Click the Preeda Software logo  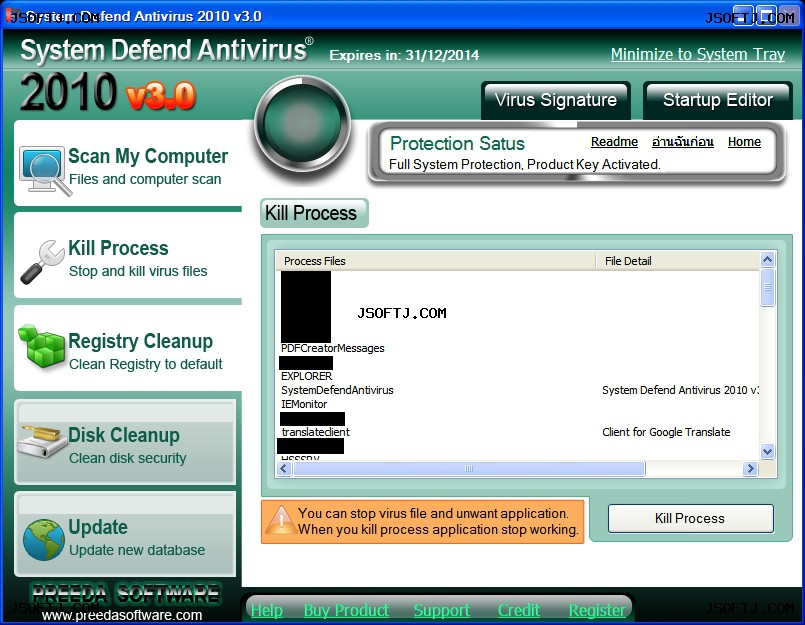click(125, 594)
